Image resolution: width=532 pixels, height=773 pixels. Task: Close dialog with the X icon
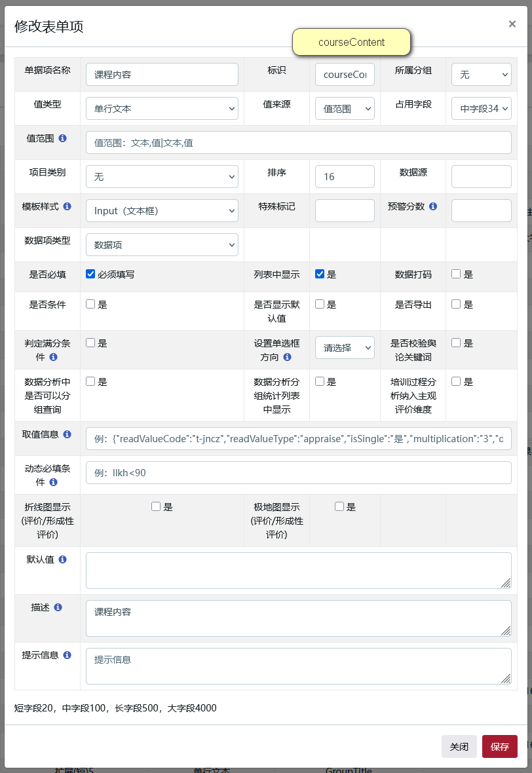click(x=512, y=24)
